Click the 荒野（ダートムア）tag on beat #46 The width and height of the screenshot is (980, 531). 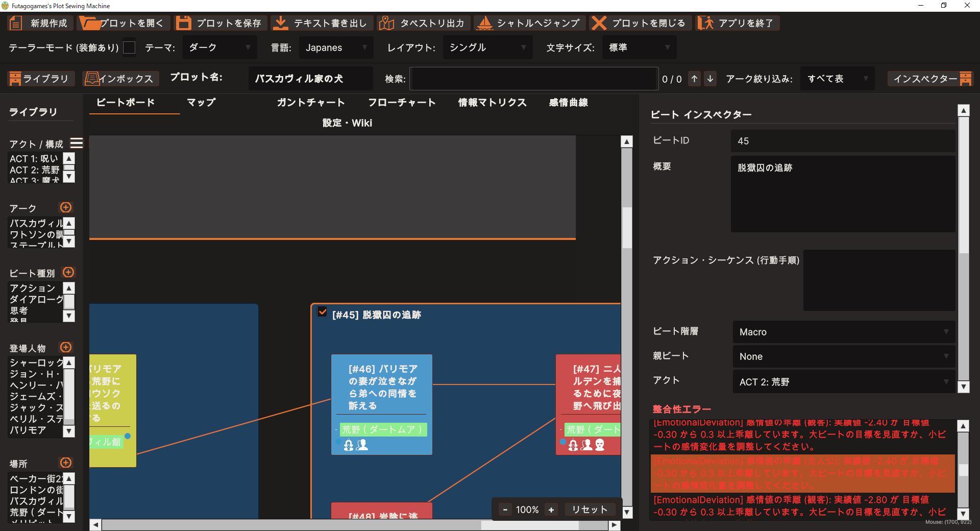pyautogui.click(x=382, y=429)
